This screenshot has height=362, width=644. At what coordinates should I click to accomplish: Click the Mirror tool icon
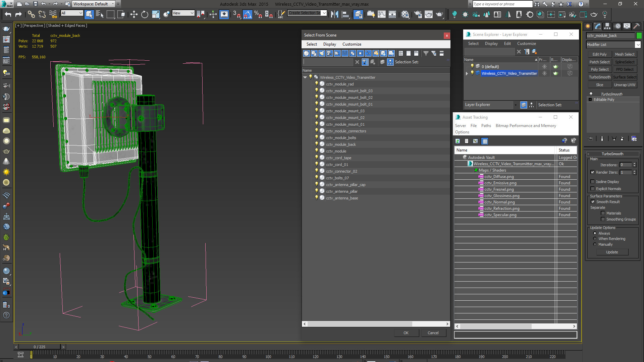click(x=334, y=14)
